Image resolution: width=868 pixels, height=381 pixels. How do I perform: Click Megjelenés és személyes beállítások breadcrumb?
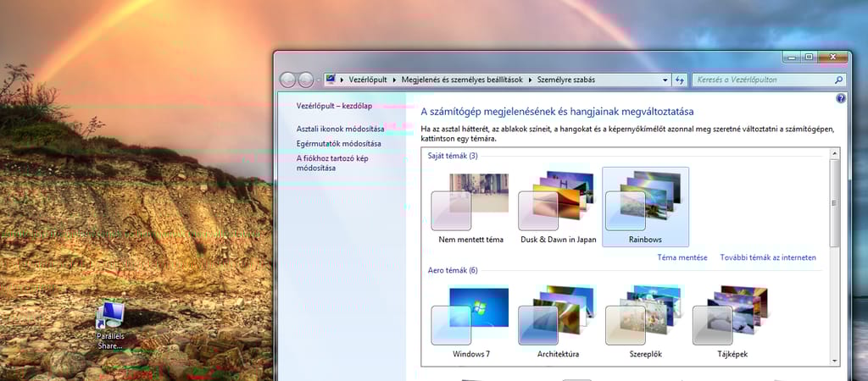pos(462,80)
